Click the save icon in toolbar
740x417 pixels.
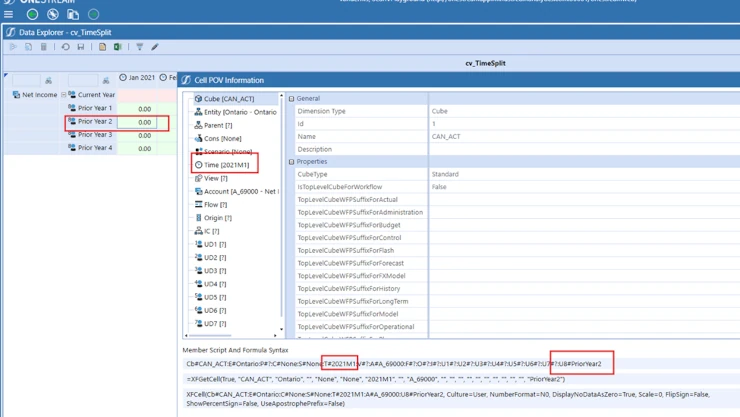point(81,47)
